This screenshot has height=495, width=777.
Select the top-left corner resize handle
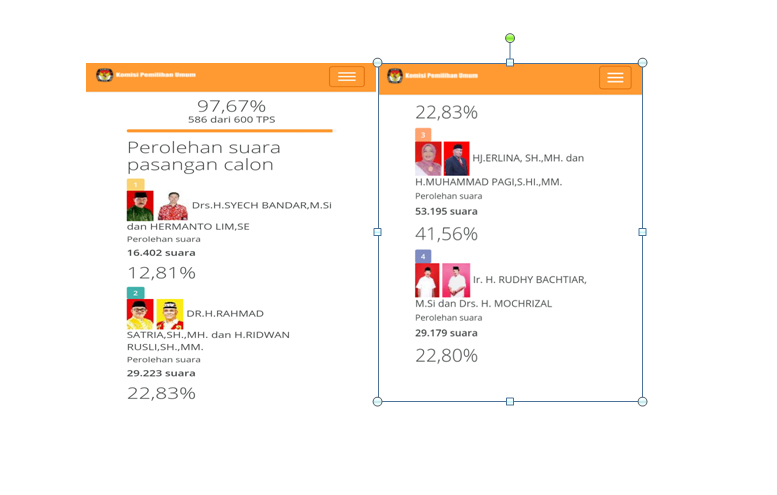click(x=378, y=63)
